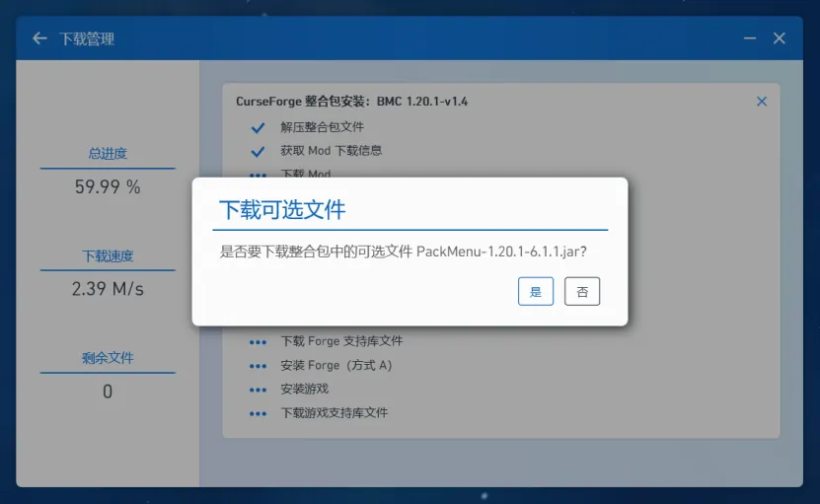This screenshot has width=820, height=504.
Task: Click the 2.39 M/s speed value
Action: click(x=108, y=289)
